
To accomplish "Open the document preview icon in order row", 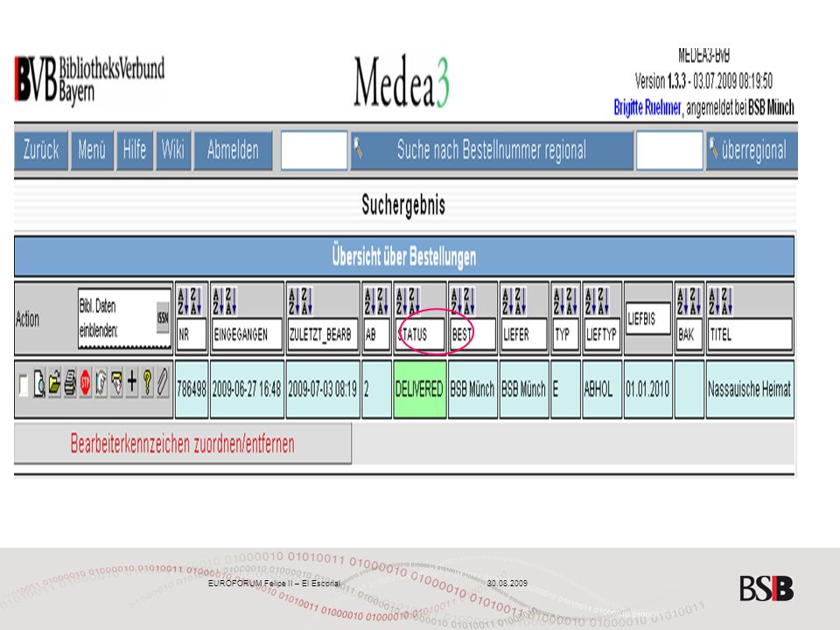I will pyautogui.click(x=39, y=383).
